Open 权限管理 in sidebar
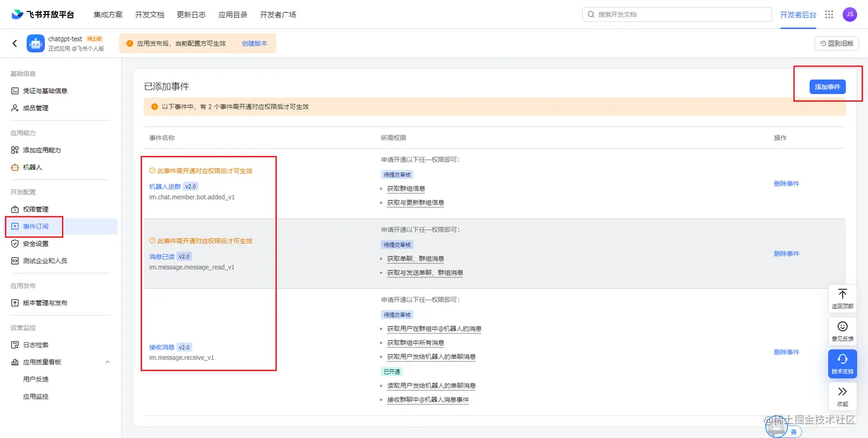The image size is (868, 438). click(36, 209)
